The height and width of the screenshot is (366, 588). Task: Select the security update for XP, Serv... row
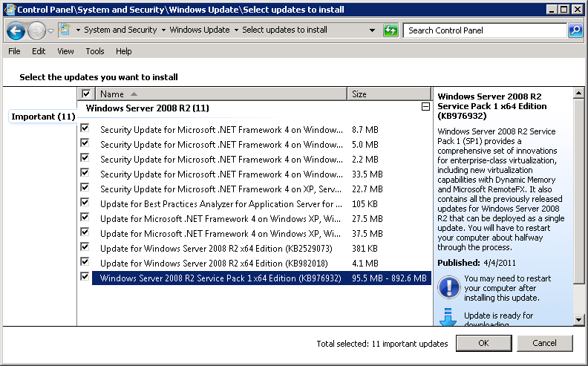pyautogui.click(x=261, y=189)
